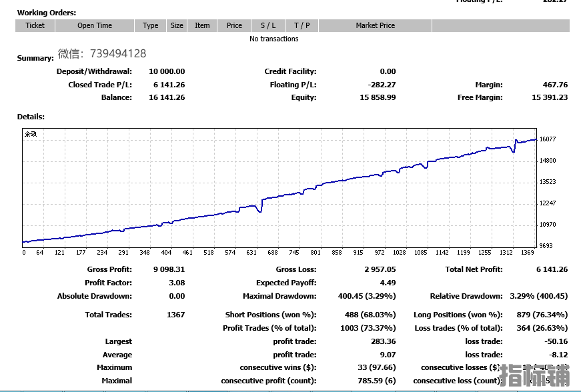Select Closed Trade P/L value 6 141.26
581x392 pixels.
click(169, 85)
